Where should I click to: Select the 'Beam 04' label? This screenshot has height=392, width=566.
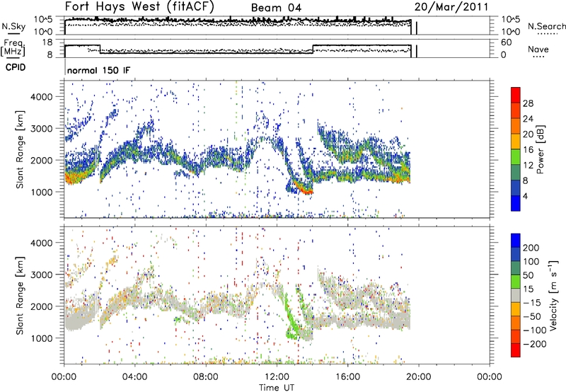[276, 8]
